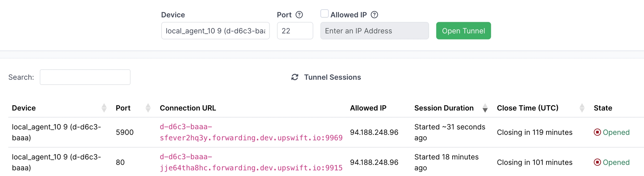Click into the Search box
This screenshot has width=644, height=176.
85,77
